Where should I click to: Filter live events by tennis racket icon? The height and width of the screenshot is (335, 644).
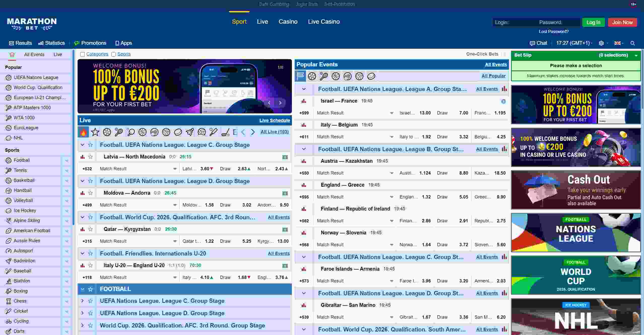119,132
